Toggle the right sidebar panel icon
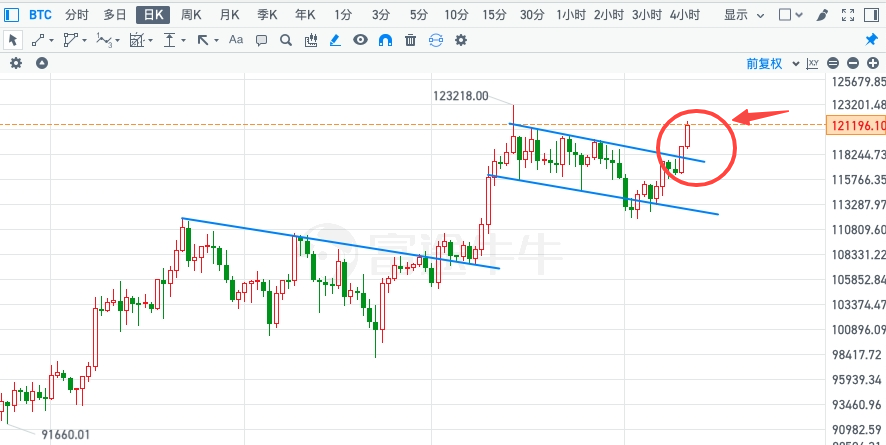Screen dimensions: 886x445 872,15
